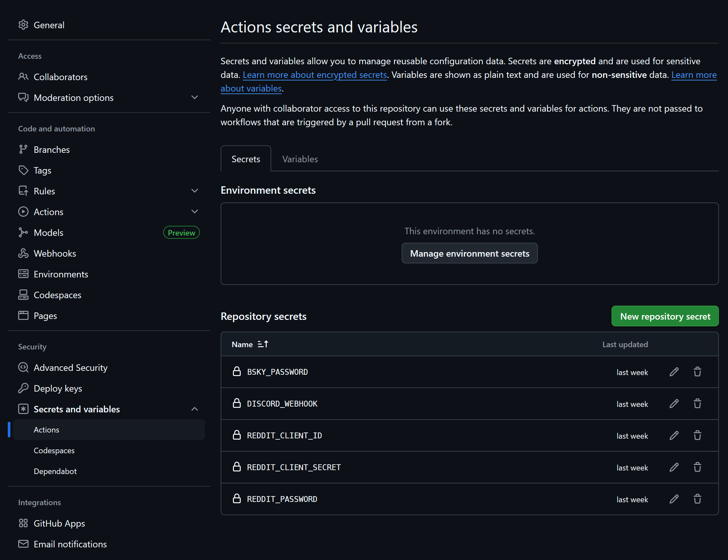Click the lock icon beside REDDIT_PASSWORD
This screenshot has width=728, height=560.
[x=237, y=499]
